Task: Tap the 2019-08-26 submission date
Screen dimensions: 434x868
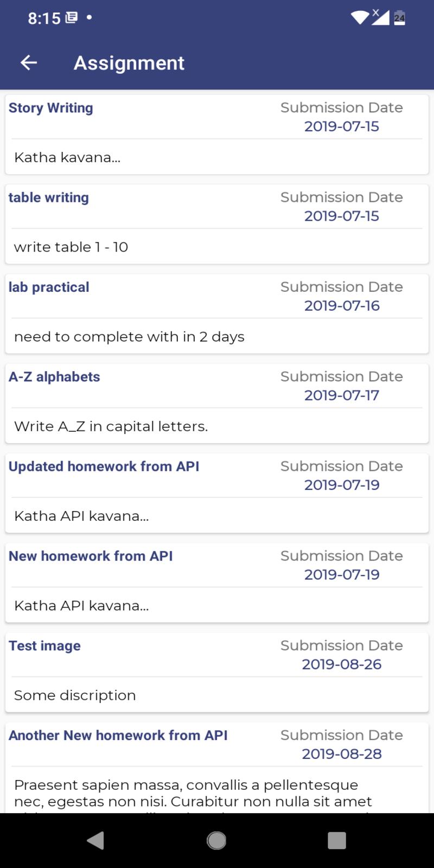Action: click(x=342, y=664)
